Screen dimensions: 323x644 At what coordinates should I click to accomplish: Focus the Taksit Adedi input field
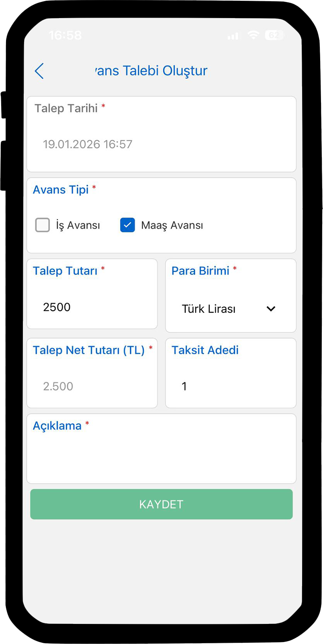(230, 386)
